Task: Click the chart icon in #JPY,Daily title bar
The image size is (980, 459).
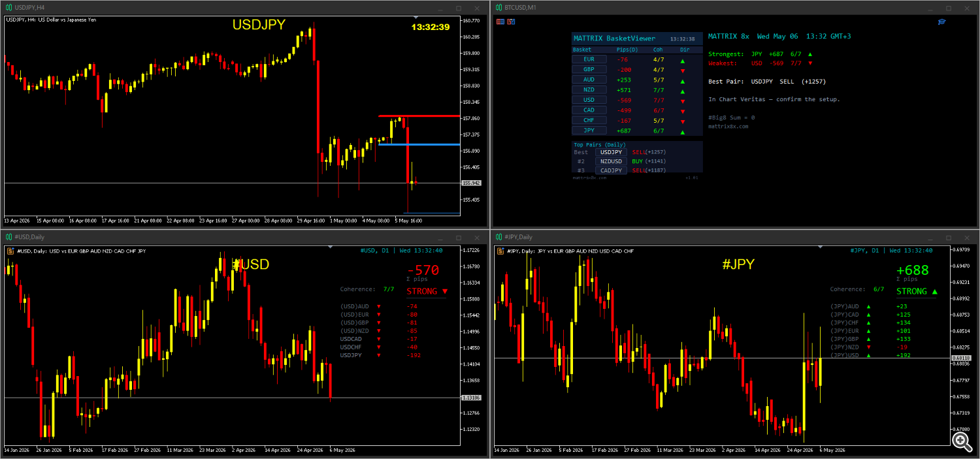Action: [x=498, y=236]
